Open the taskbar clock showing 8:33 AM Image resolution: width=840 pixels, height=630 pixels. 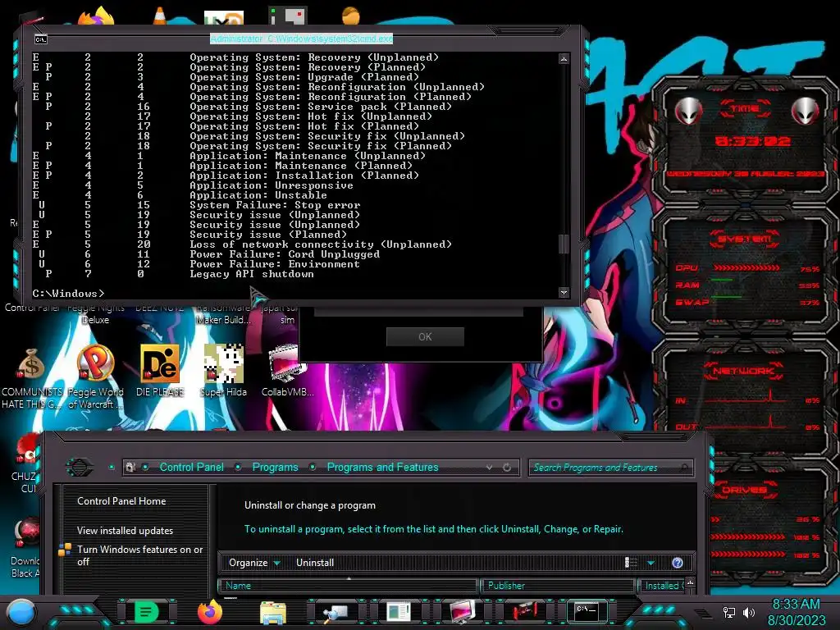(x=796, y=612)
